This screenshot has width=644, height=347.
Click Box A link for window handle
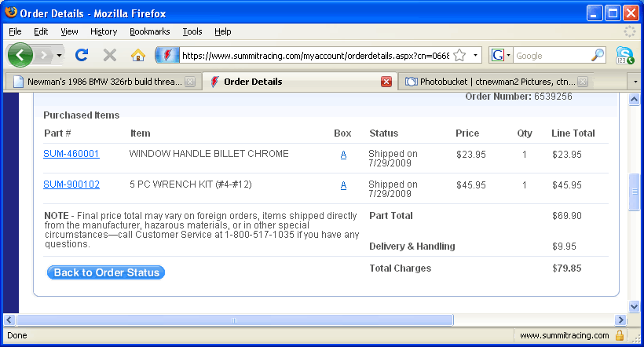point(343,155)
